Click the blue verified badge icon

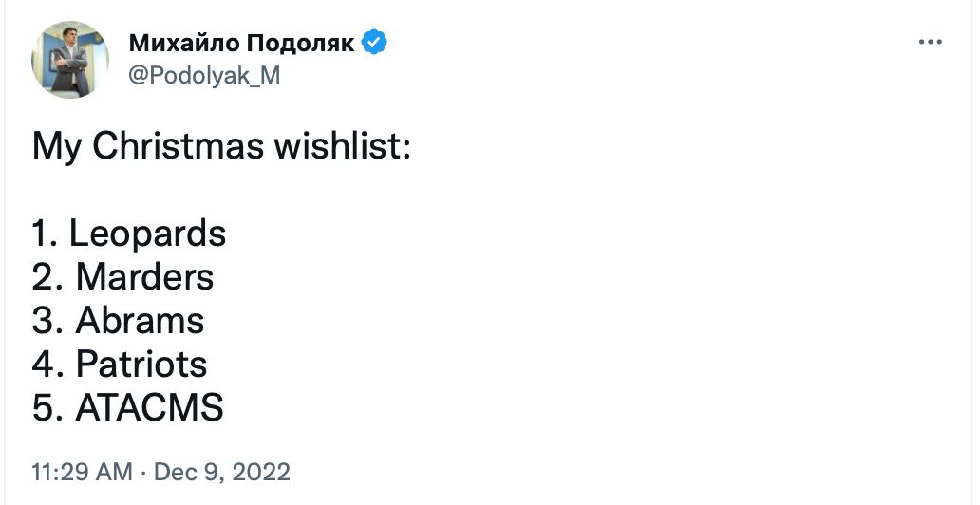pos(375,43)
